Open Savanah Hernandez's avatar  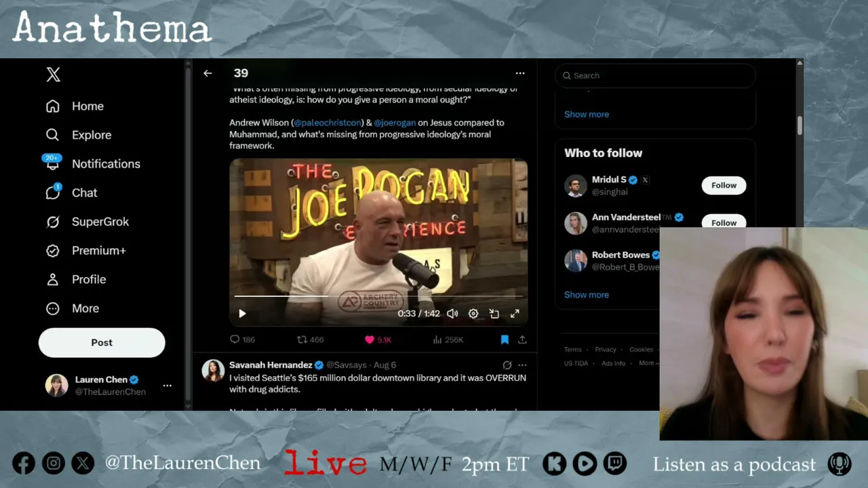click(213, 371)
